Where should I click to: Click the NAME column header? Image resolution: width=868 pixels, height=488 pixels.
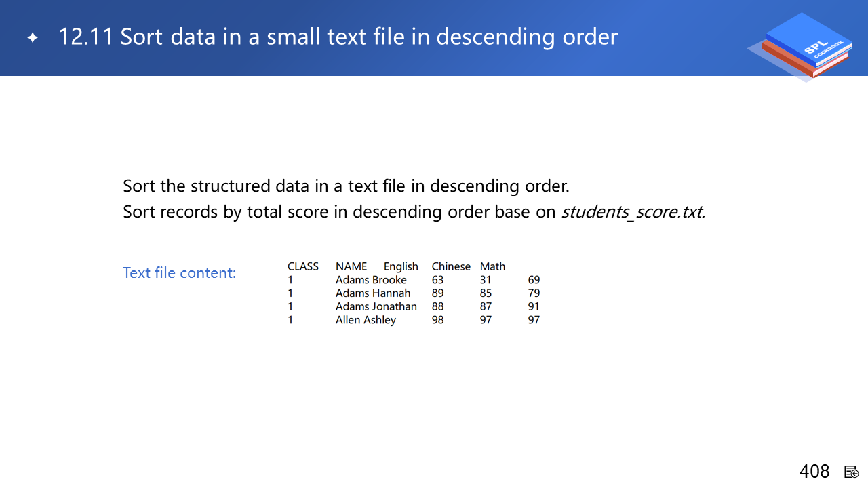(351, 266)
